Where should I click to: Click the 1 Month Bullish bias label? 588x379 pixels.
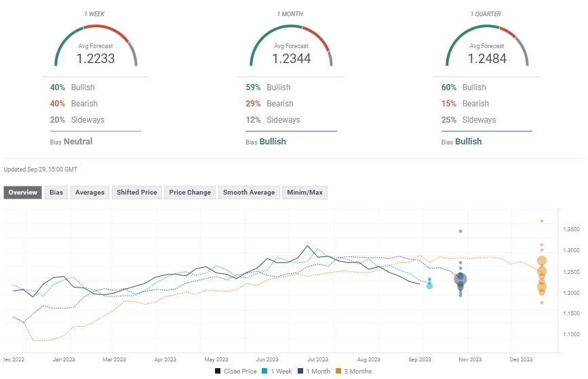tap(272, 142)
